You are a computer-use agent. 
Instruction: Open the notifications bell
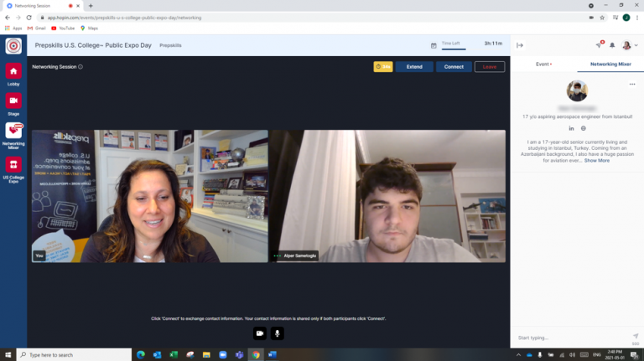[612, 45]
